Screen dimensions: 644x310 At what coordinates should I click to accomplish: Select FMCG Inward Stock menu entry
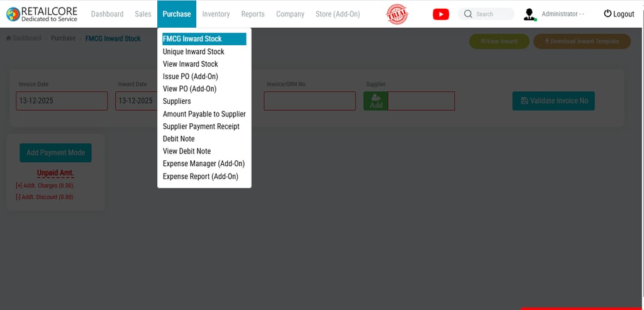click(x=204, y=39)
